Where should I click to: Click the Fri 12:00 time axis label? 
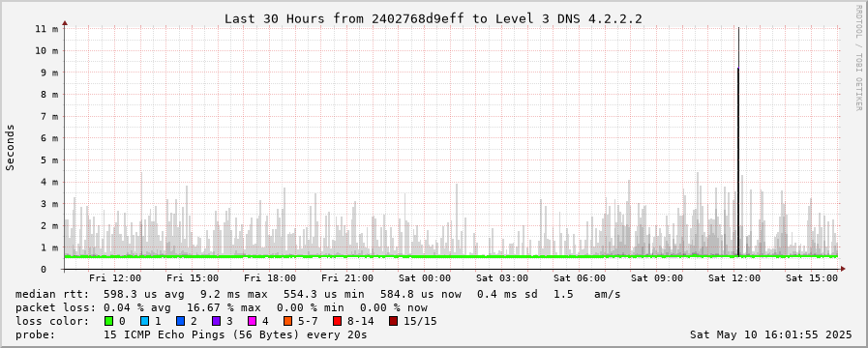point(115,278)
